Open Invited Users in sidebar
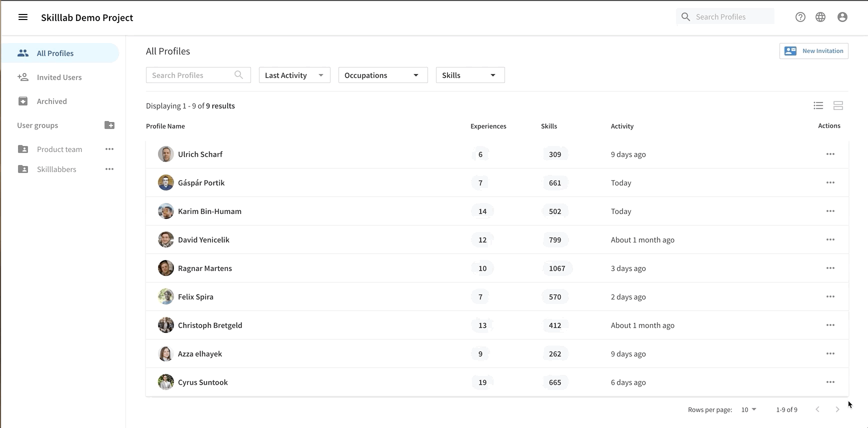This screenshot has height=428, width=868. [x=60, y=77]
